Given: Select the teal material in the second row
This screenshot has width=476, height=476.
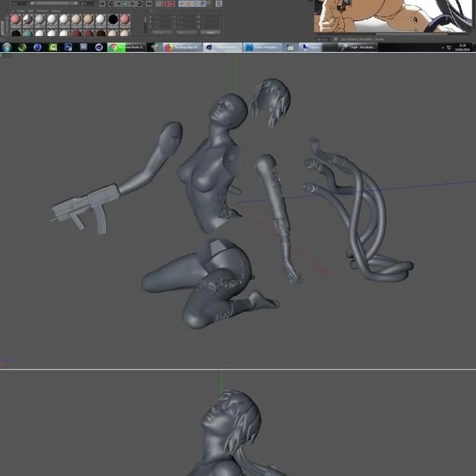Looking at the screenshot, I should (27, 33).
